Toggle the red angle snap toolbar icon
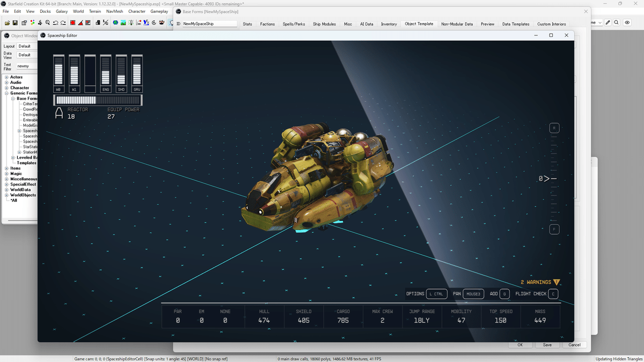 point(80,23)
